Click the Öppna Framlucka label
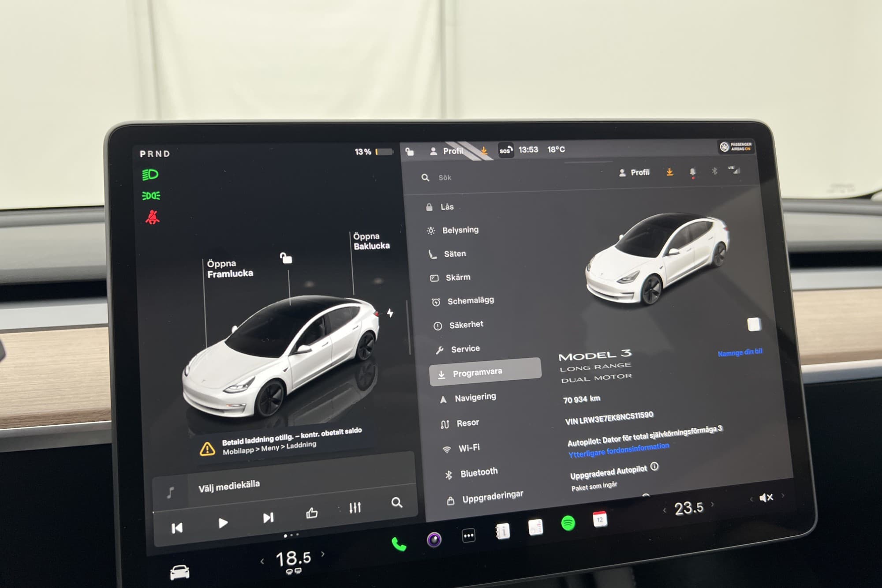This screenshot has width=882, height=588. (230, 269)
